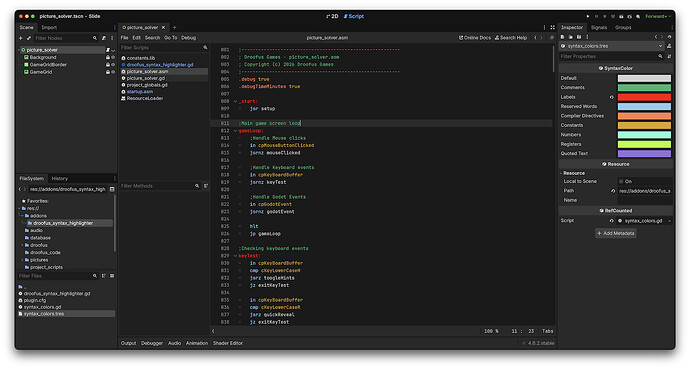690x369 pixels.
Task: Toggle split mode icon in FileSystem path bar
Action: (112, 189)
